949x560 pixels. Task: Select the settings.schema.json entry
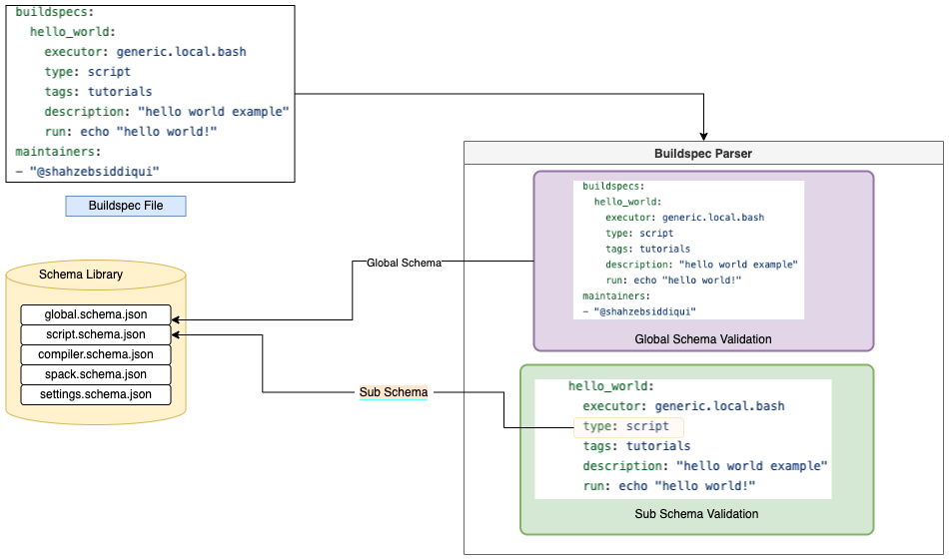pos(96,394)
